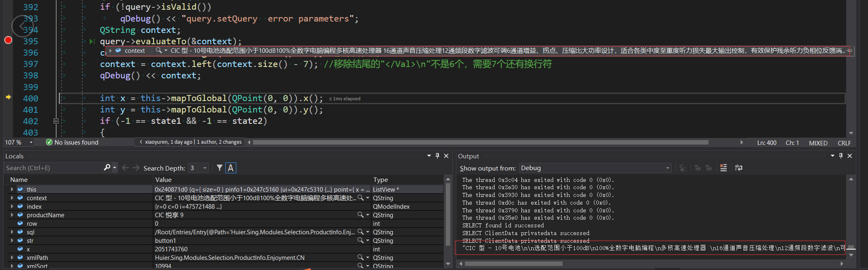868x270 pixels.
Task: Click the Clear All output icon
Action: click(x=723, y=168)
